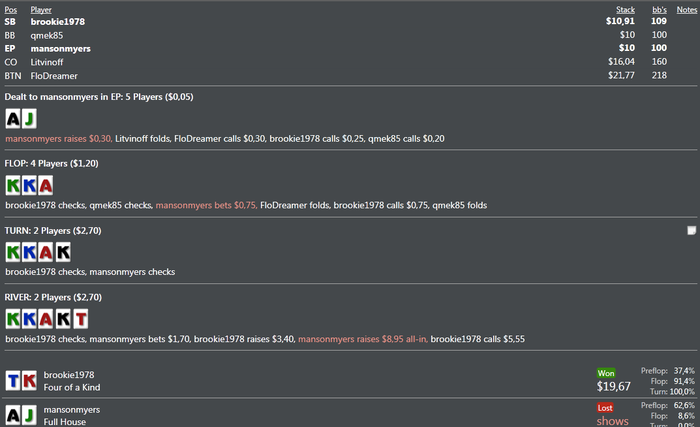Click the red Lost badge
Image resolution: width=700 pixels, height=427 pixels.
[x=606, y=407]
